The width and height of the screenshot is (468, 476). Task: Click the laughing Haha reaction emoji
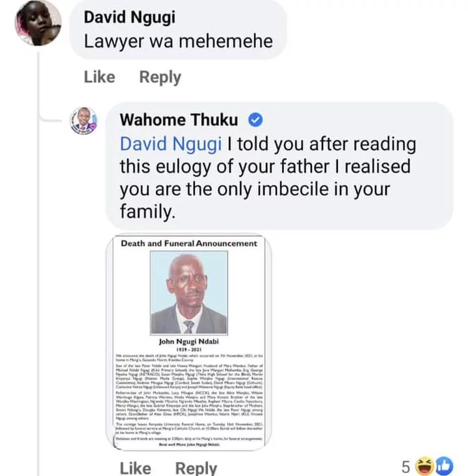[x=423, y=465]
